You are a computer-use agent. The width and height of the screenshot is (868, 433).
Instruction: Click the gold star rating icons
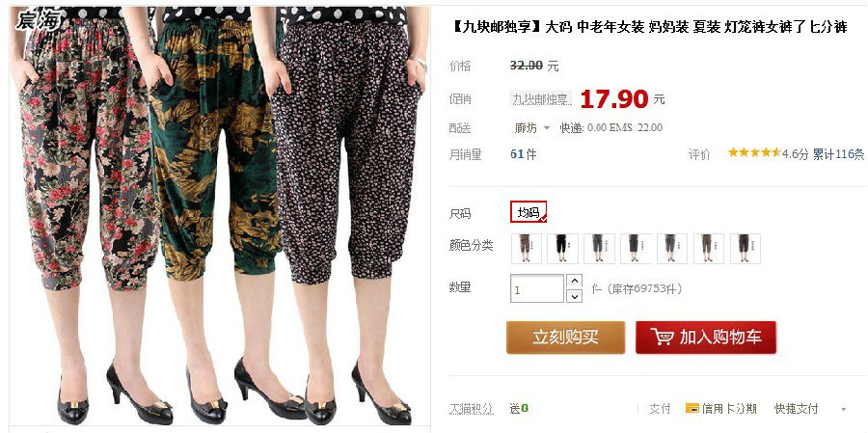754,152
